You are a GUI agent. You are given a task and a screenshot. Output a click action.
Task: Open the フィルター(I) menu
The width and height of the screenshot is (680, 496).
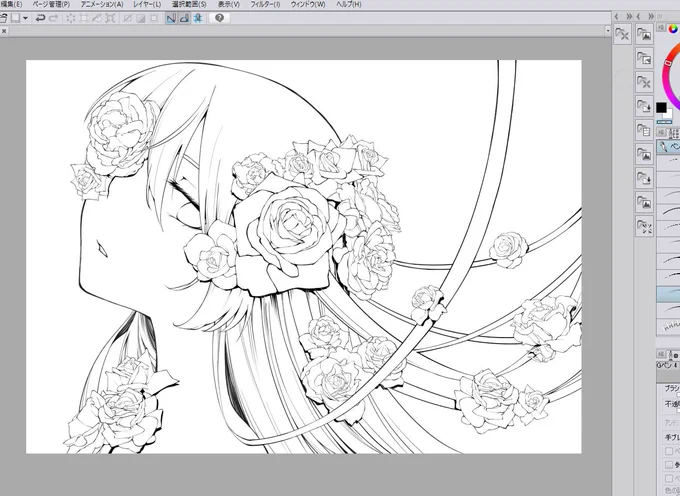coord(265,4)
